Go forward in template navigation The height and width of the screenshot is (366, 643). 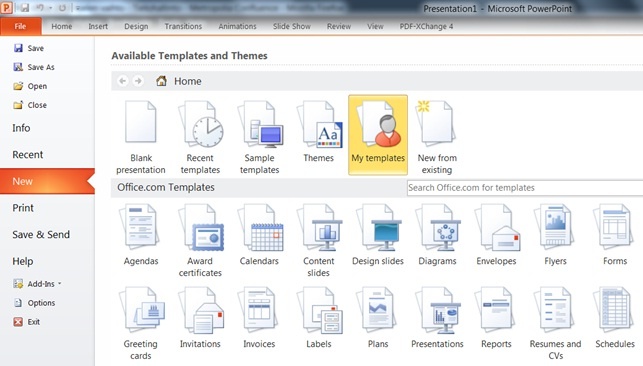point(138,81)
